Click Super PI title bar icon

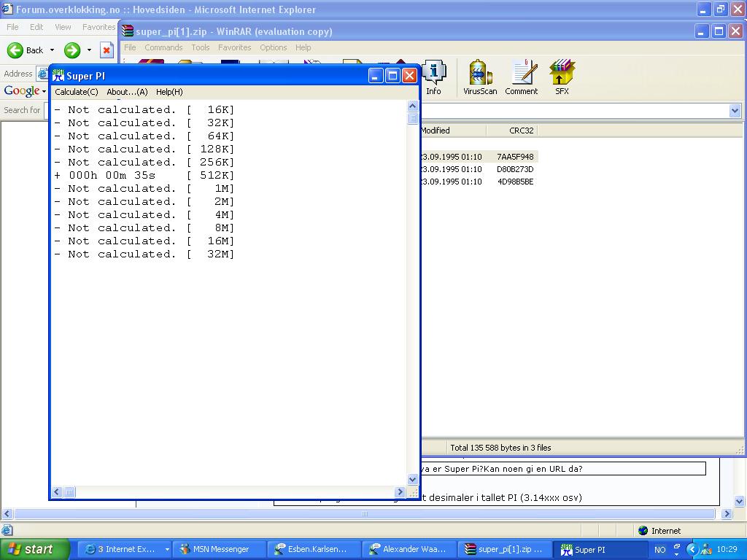click(x=58, y=75)
